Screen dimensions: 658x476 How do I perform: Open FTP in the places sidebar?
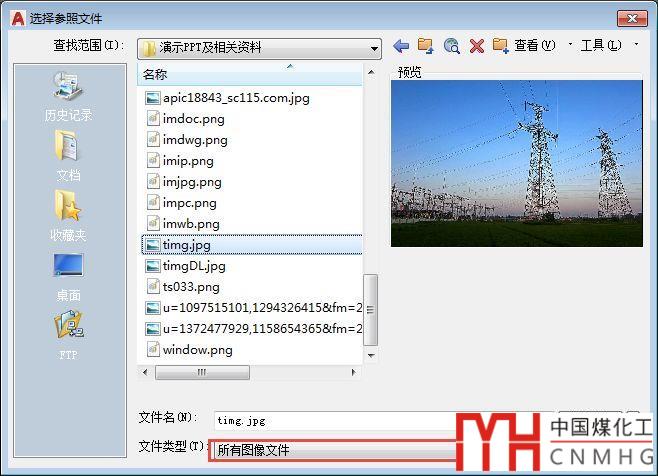tap(68, 335)
